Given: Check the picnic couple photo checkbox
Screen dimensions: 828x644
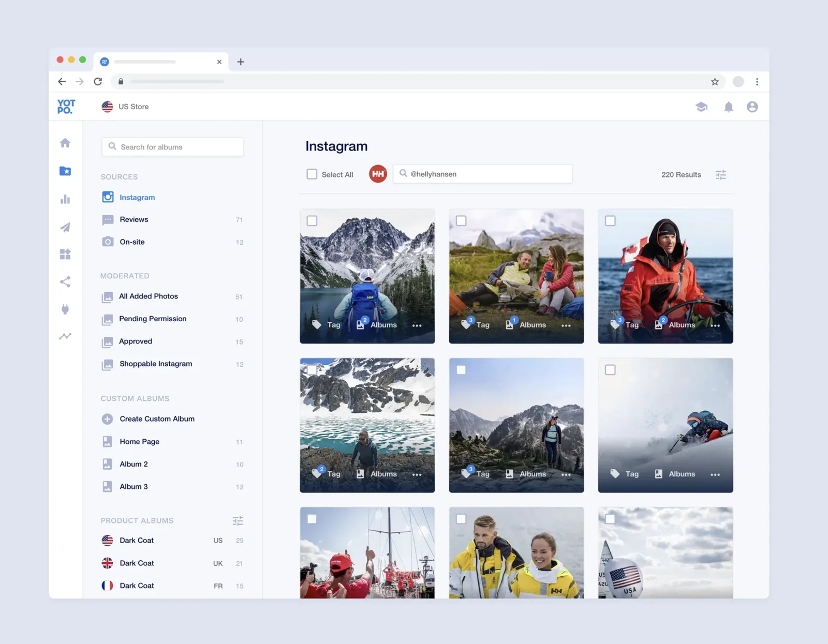Looking at the screenshot, I should pos(461,221).
